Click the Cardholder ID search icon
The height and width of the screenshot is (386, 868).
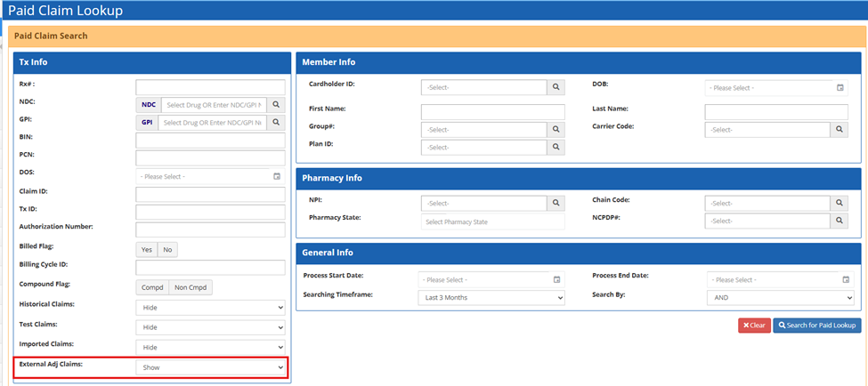coord(556,87)
